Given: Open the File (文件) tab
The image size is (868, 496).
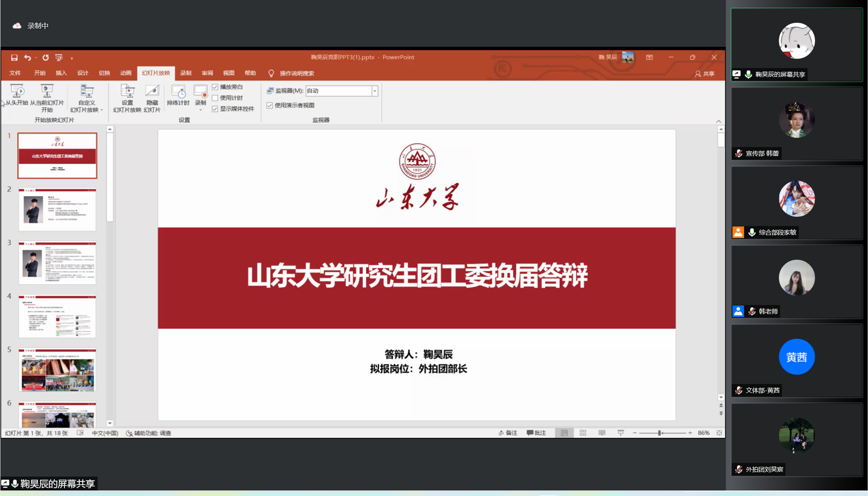Looking at the screenshot, I should [15, 73].
